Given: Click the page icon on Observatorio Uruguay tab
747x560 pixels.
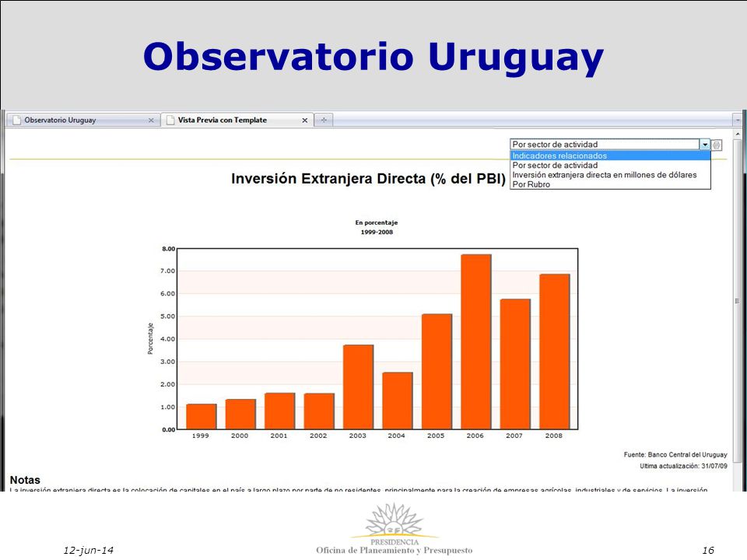Looking at the screenshot, I should pos(16,120).
